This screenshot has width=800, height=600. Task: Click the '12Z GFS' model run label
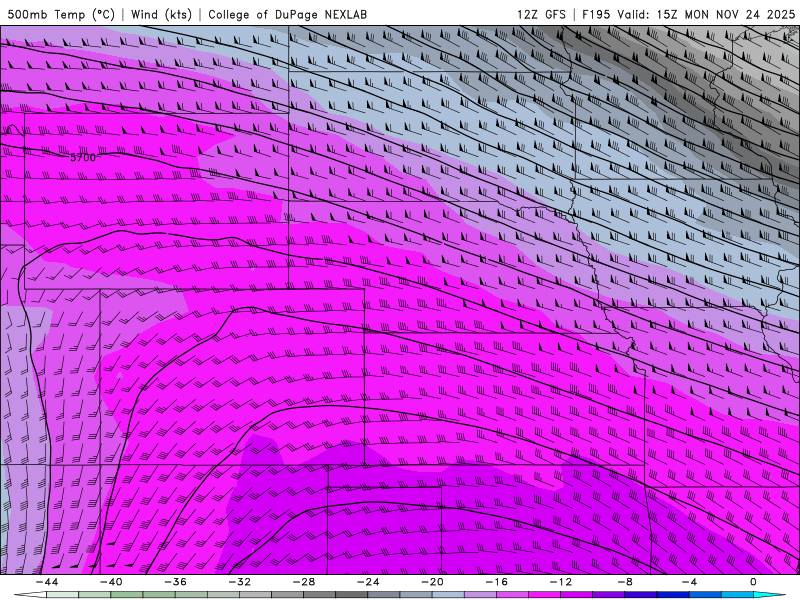point(541,14)
